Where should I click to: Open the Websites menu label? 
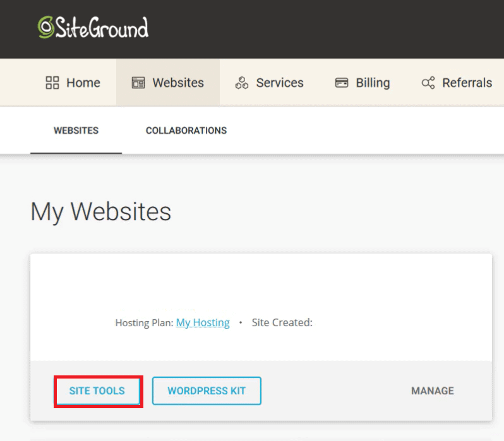pos(178,83)
